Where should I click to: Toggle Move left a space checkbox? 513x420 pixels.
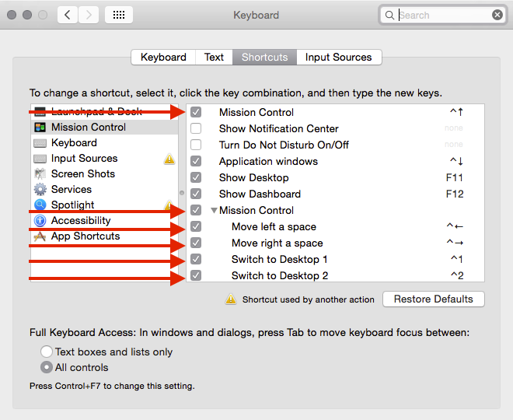coord(196,226)
